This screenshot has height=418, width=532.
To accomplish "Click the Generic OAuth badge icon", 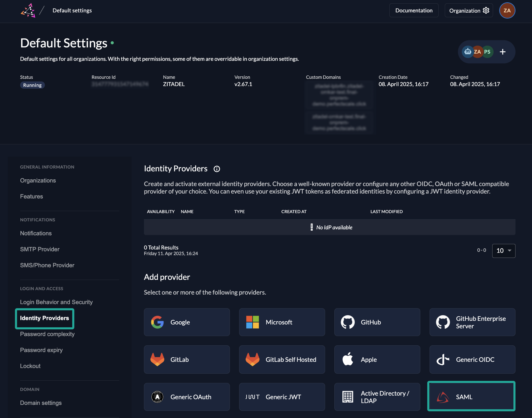I will [157, 397].
